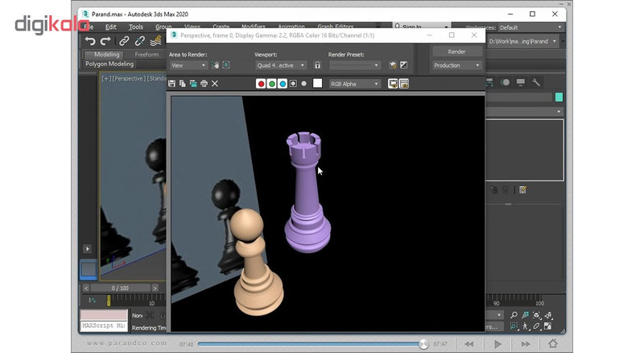
Task: Rewind the tutorial video
Action: (x=469, y=344)
